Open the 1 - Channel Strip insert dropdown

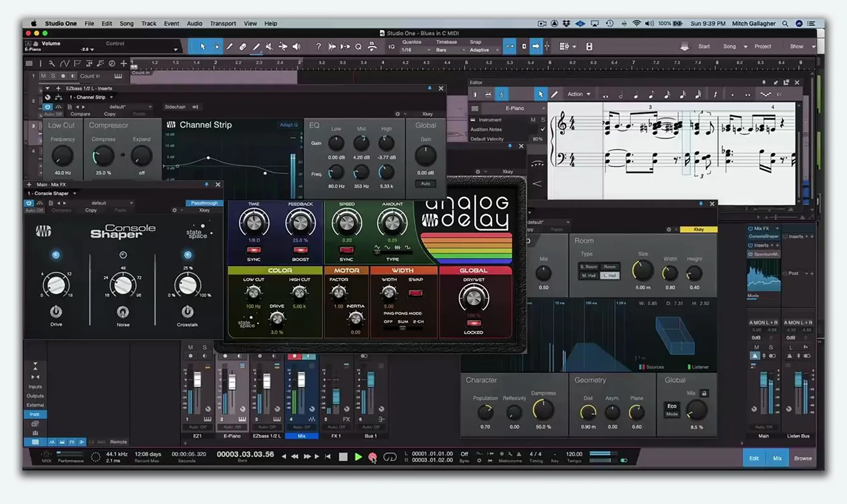(92, 97)
